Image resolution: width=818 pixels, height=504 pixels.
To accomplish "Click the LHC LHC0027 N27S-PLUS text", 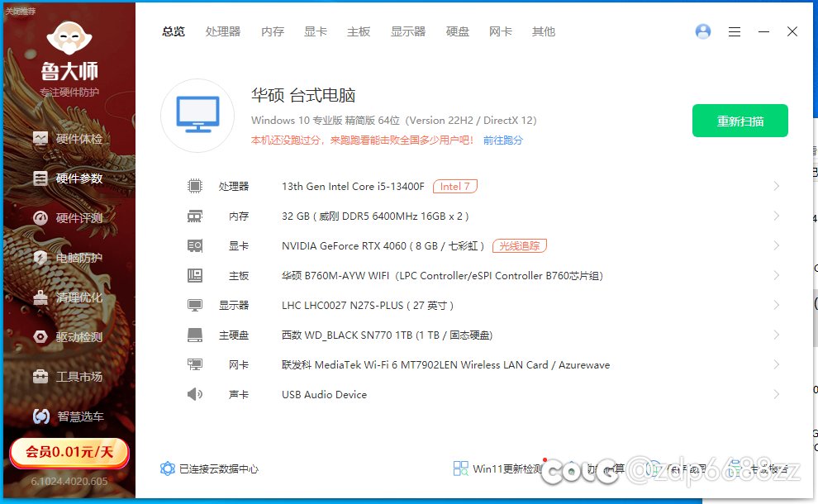I will [x=368, y=305].
